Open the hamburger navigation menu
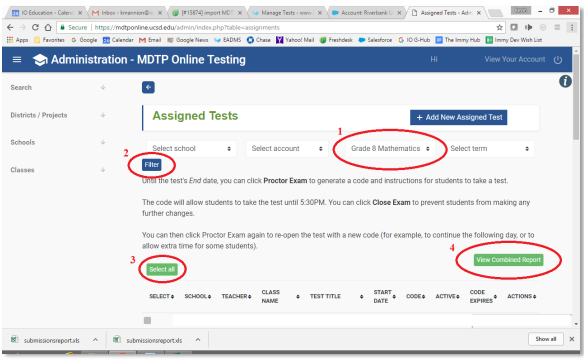 pyautogui.click(x=17, y=60)
